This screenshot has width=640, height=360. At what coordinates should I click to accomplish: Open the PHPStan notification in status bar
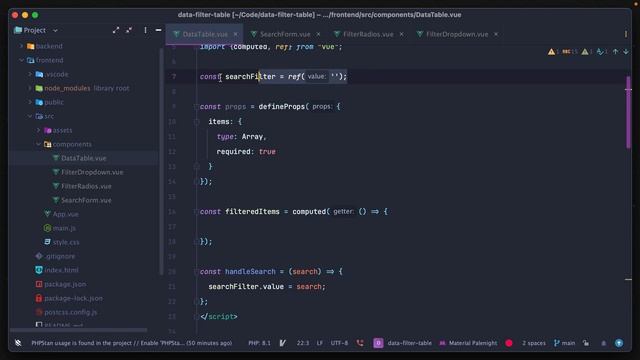(131, 343)
